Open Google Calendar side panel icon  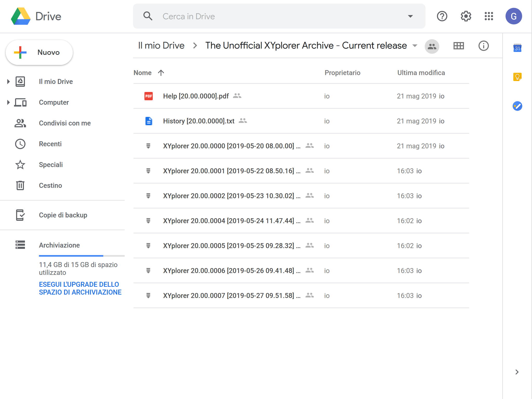coord(517,48)
